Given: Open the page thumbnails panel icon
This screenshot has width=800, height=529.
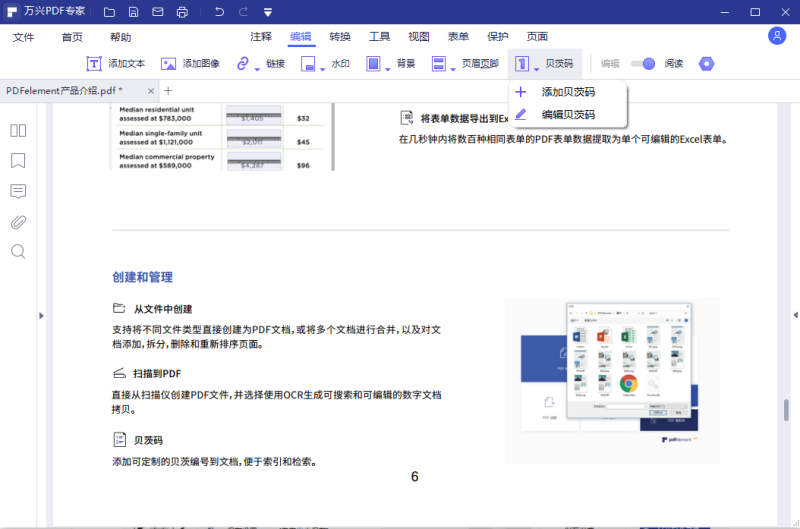Looking at the screenshot, I should [x=18, y=131].
